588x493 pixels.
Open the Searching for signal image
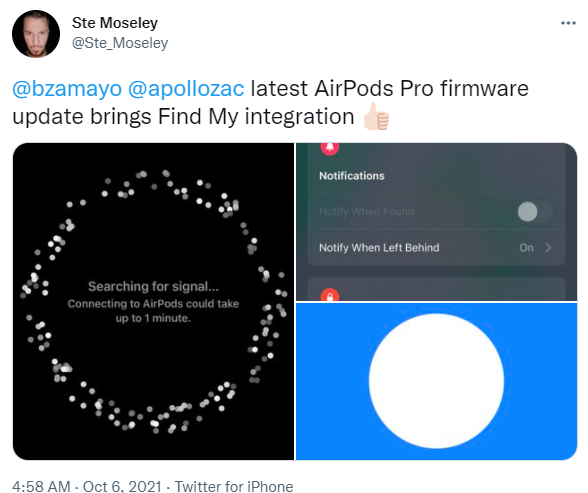153,301
